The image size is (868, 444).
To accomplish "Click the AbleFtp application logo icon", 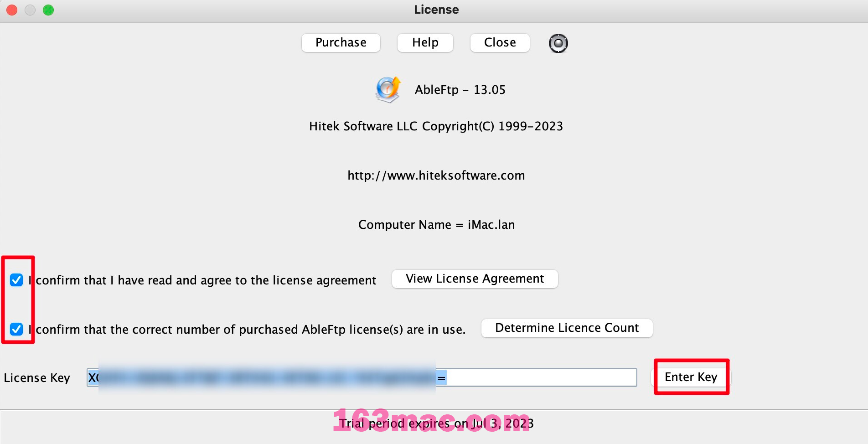I will tap(388, 89).
